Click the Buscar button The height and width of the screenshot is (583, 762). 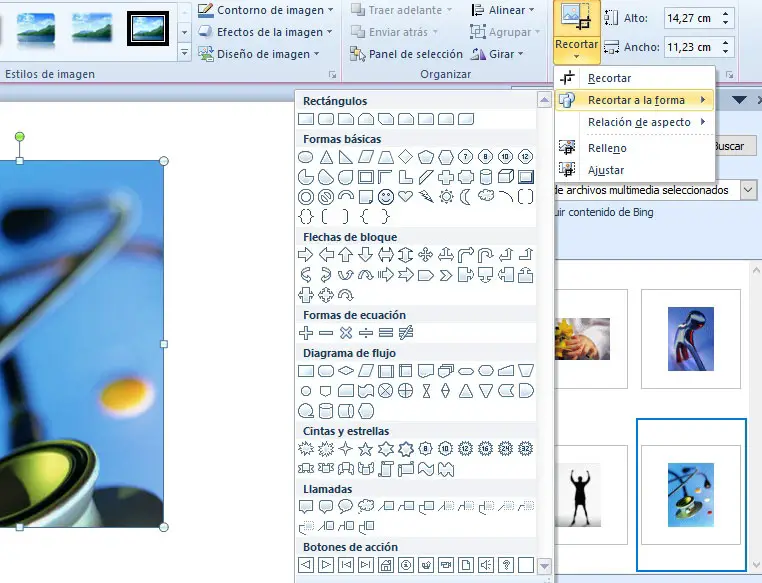735,146
